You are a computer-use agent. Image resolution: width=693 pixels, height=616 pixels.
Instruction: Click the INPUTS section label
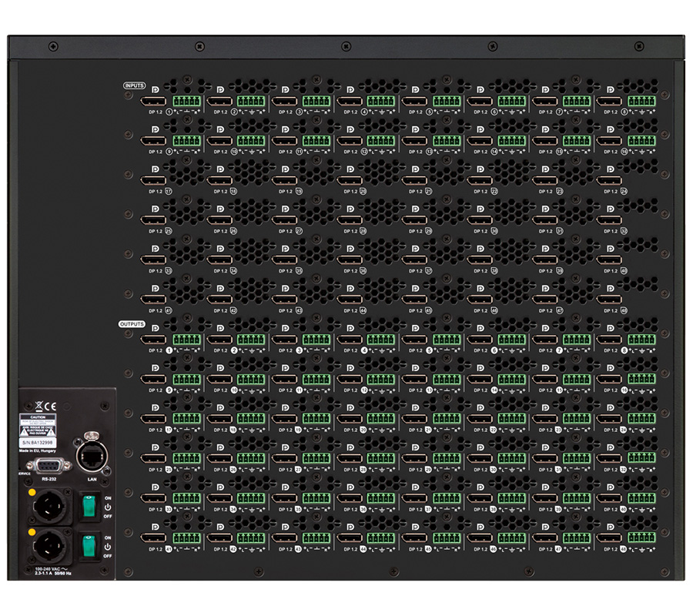134,85
